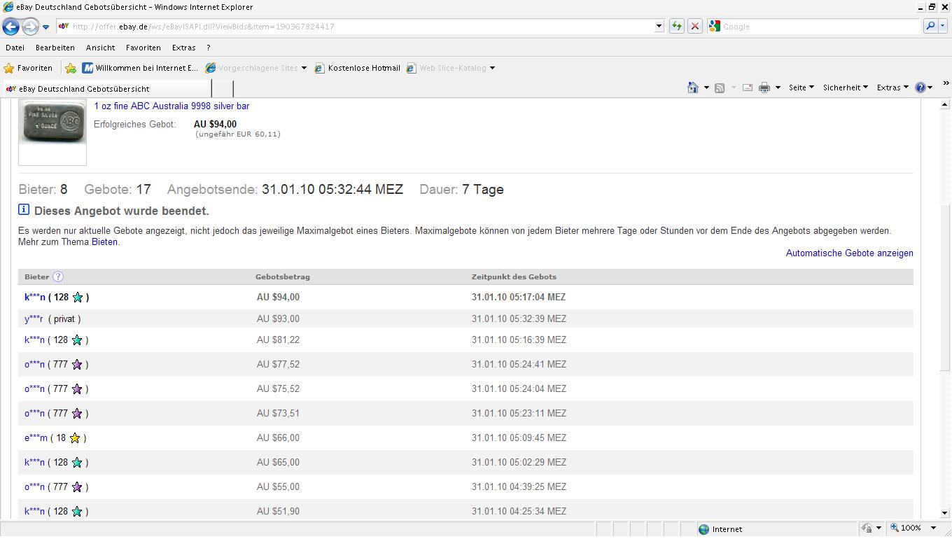Image resolution: width=952 pixels, height=560 pixels.
Task: Expand the zoom level 100% dropdown
Action: click(932, 528)
